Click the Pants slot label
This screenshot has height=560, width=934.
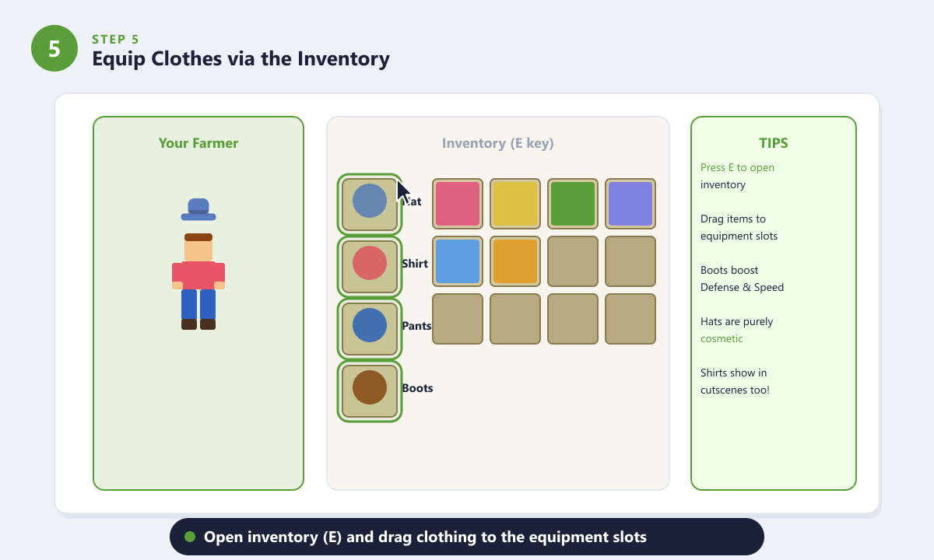(416, 326)
